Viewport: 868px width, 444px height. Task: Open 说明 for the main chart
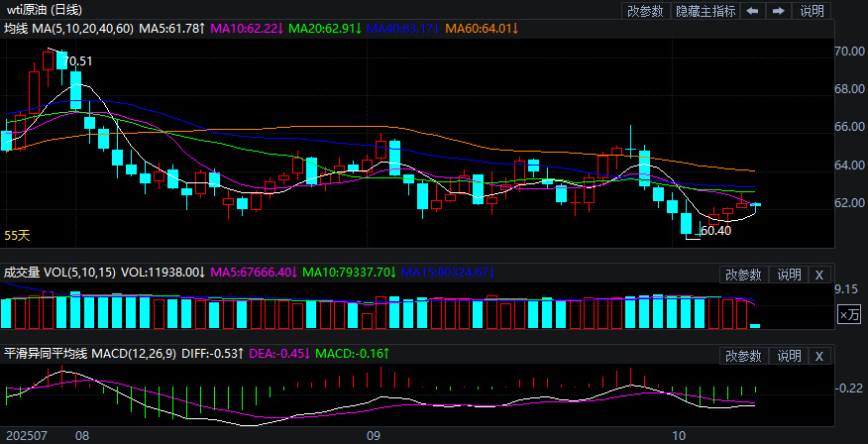coord(812,11)
